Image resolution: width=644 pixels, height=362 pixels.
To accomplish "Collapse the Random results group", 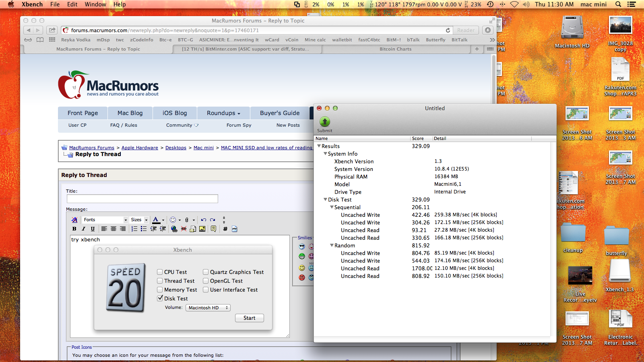I will (332, 245).
